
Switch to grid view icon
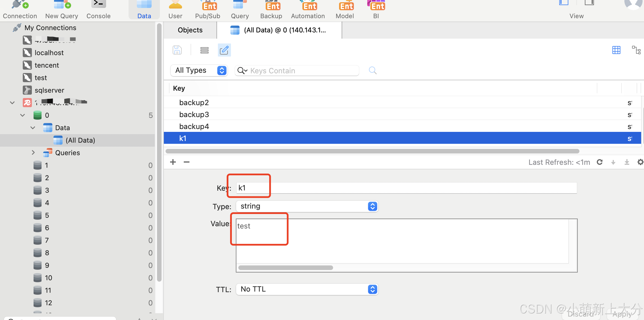tap(616, 50)
